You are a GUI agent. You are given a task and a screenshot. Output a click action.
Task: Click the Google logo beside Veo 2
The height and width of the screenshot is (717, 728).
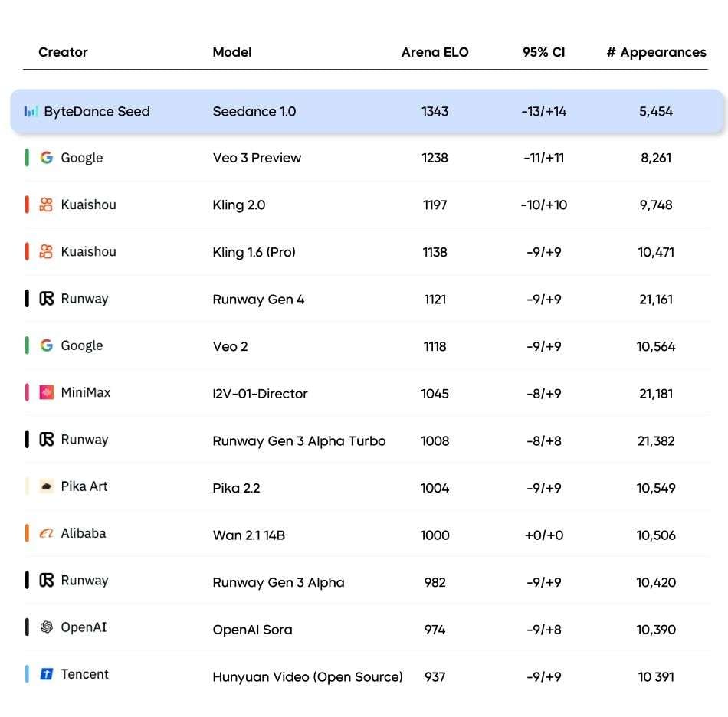click(x=47, y=345)
